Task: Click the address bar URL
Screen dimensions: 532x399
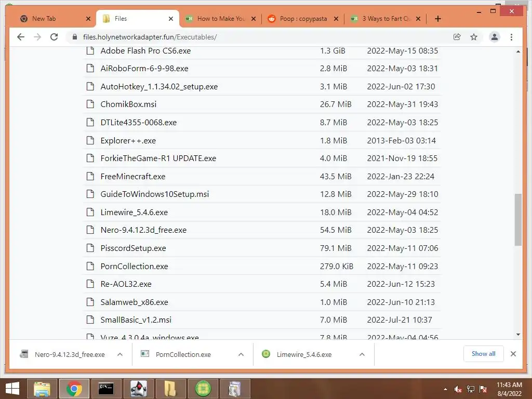Action: coord(150,37)
